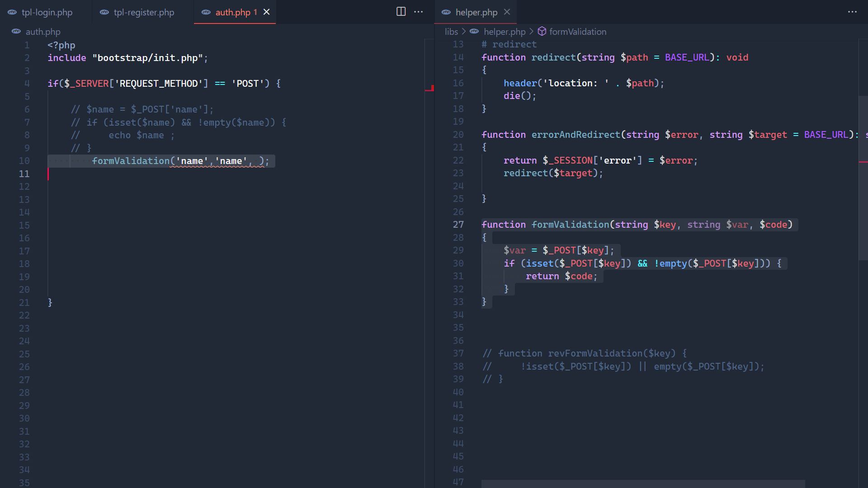
Task: Click the red error marker in left overview ruler
Action: 429,89
